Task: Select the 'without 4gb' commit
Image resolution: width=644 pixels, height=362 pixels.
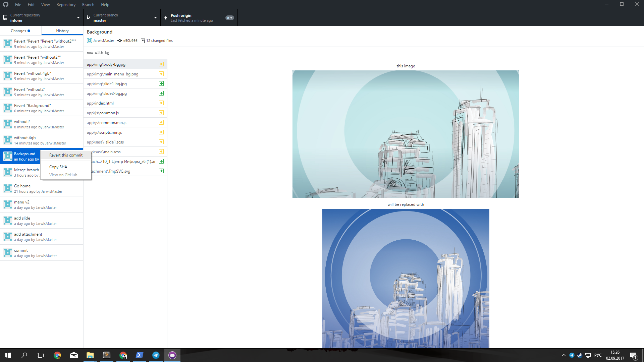Action: coord(42,140)
